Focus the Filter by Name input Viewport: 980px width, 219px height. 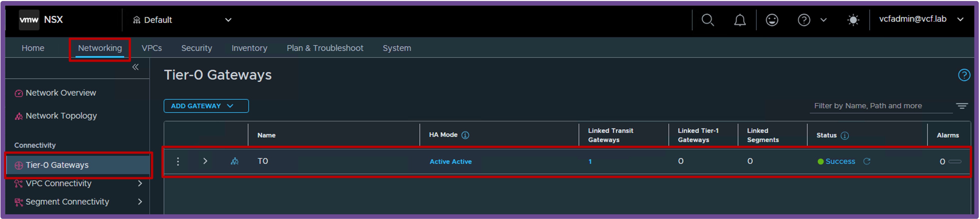[x=881, y=106]
